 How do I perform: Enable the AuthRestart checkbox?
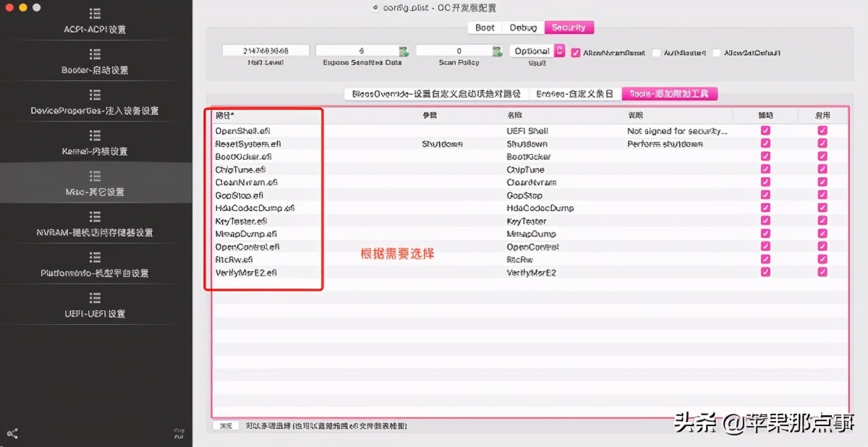pos(657,52)
